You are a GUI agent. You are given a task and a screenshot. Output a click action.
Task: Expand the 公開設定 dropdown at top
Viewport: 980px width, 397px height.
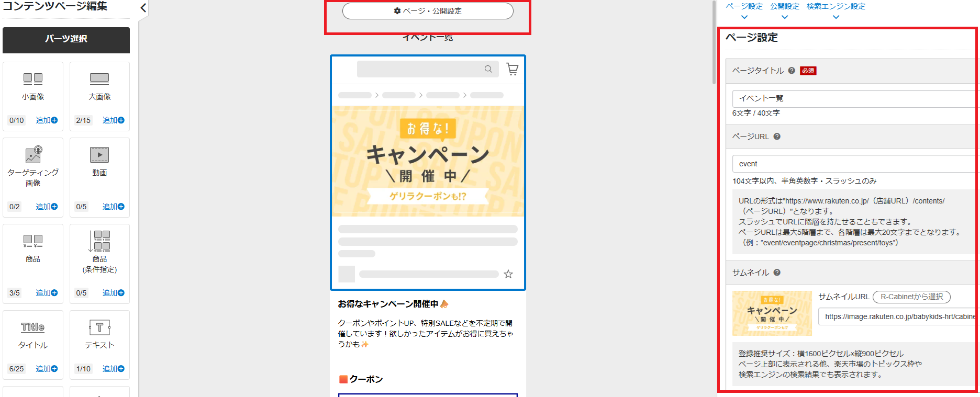(x=784, y=10)
